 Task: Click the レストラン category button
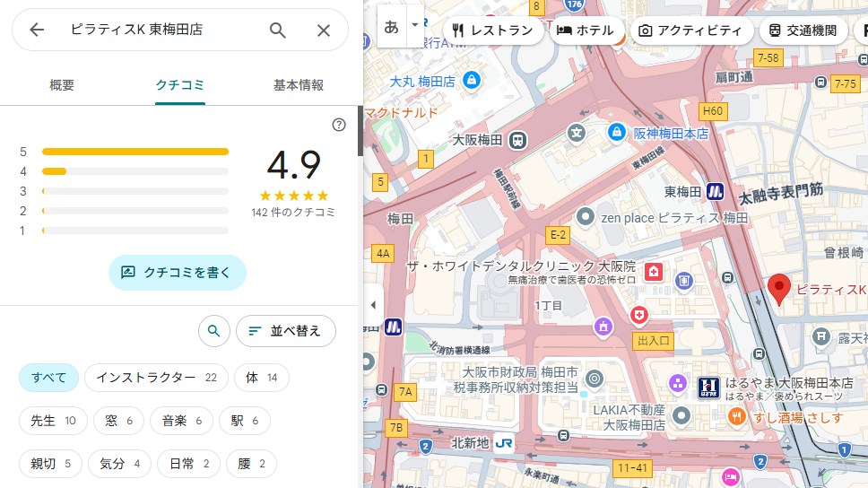[493, 30]
